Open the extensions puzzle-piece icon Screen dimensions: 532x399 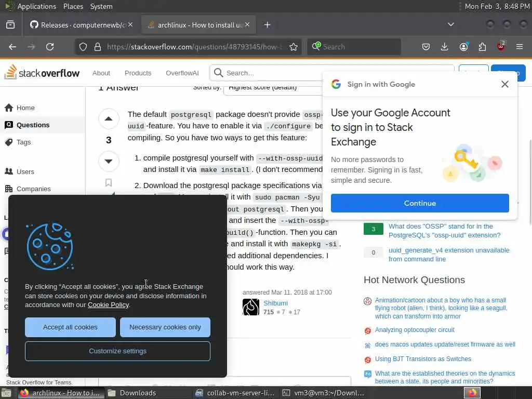coord(482,47)
